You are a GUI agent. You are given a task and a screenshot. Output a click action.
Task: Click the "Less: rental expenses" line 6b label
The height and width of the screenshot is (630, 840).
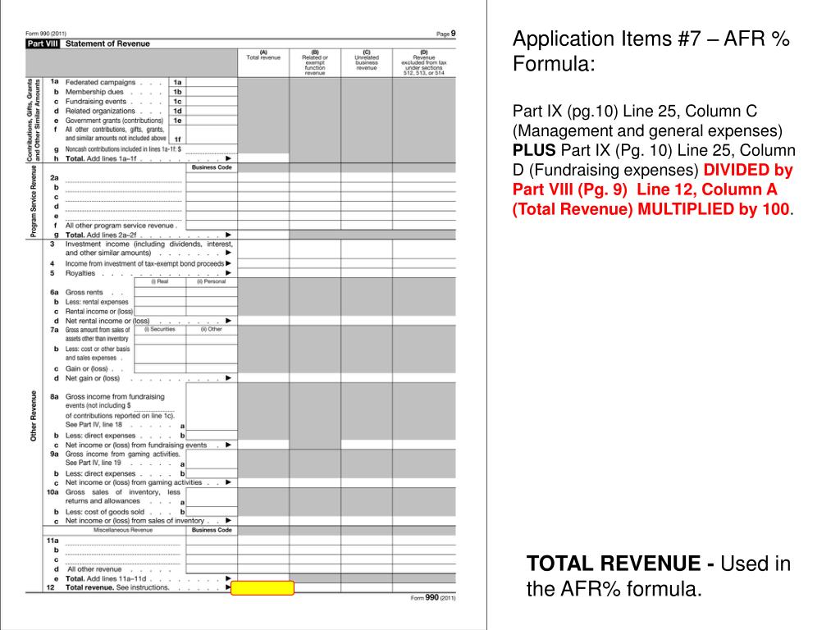(97, 302)
